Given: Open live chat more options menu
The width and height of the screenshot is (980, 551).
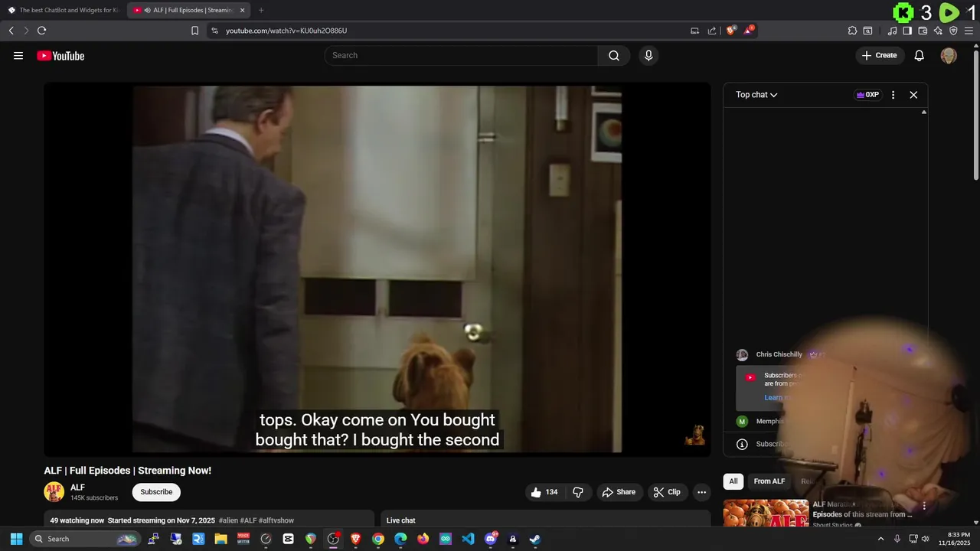Looking at the screenshot, I should click(x=893, y=95).
